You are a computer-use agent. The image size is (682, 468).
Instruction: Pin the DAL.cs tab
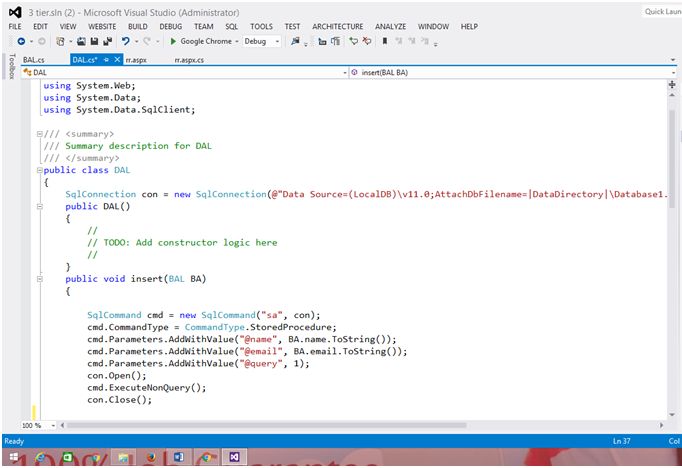(106, 60)
